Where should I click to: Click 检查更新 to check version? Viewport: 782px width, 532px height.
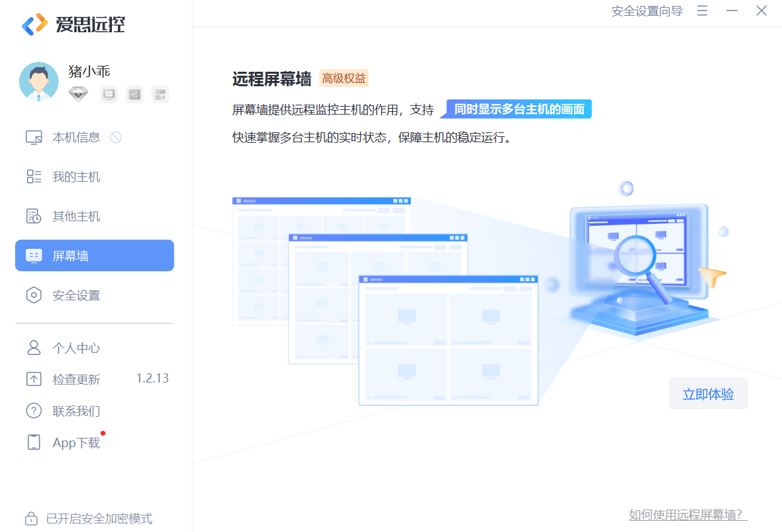tap(76, 379)
